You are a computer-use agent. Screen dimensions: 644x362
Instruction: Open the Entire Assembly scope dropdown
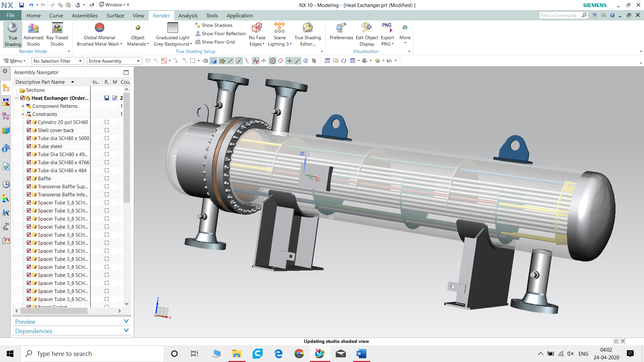114,61
